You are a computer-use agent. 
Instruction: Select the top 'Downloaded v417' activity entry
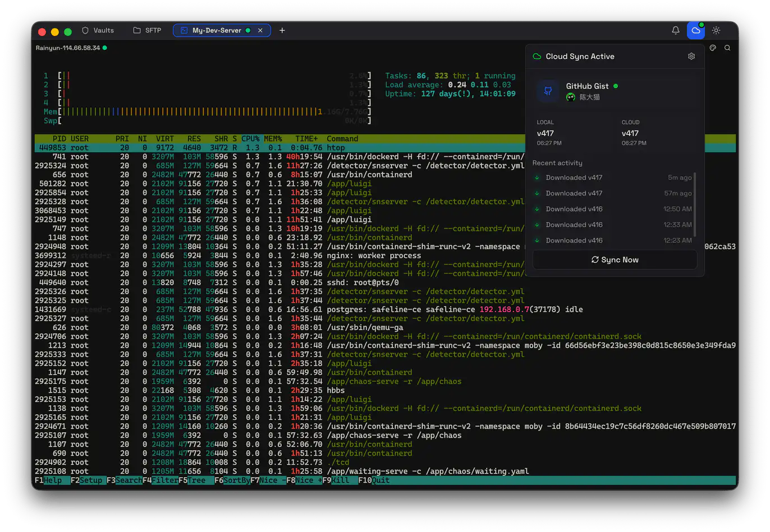[x=574, y=177]
